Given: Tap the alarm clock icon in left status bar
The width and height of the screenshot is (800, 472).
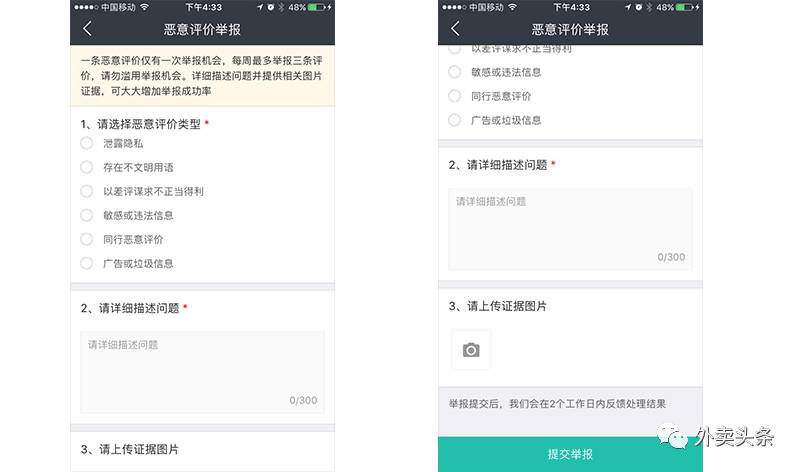Looking at the screenshot, I should pyautogui.click(x=270, y=7).
